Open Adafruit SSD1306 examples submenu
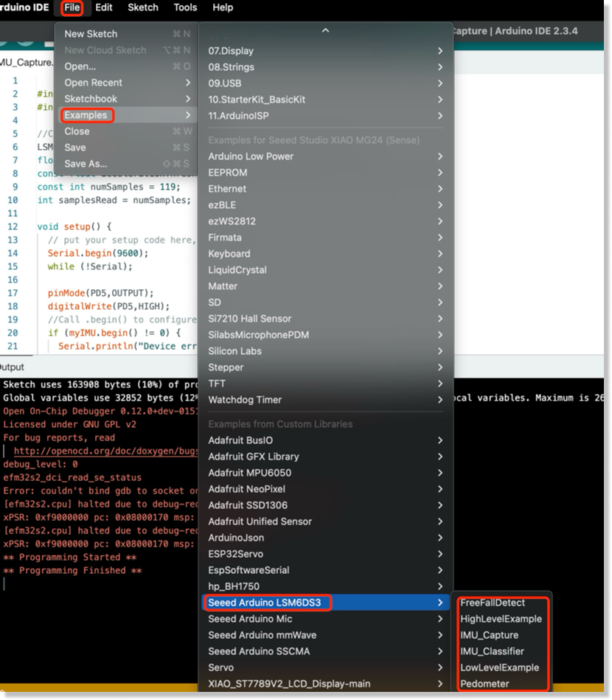This screenshot has height=700, width=612. tap(325, 505)
